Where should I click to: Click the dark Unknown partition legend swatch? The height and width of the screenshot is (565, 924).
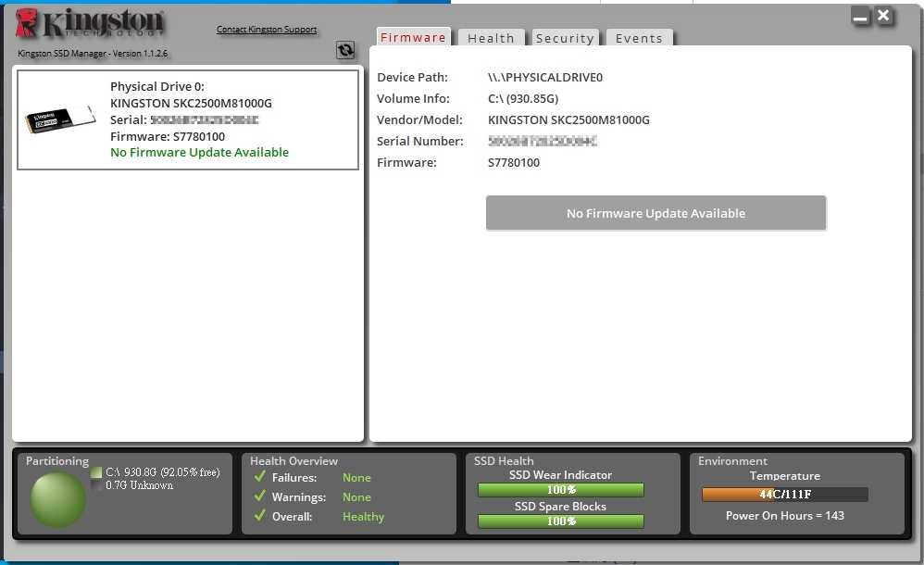click(x=96, y=485)
